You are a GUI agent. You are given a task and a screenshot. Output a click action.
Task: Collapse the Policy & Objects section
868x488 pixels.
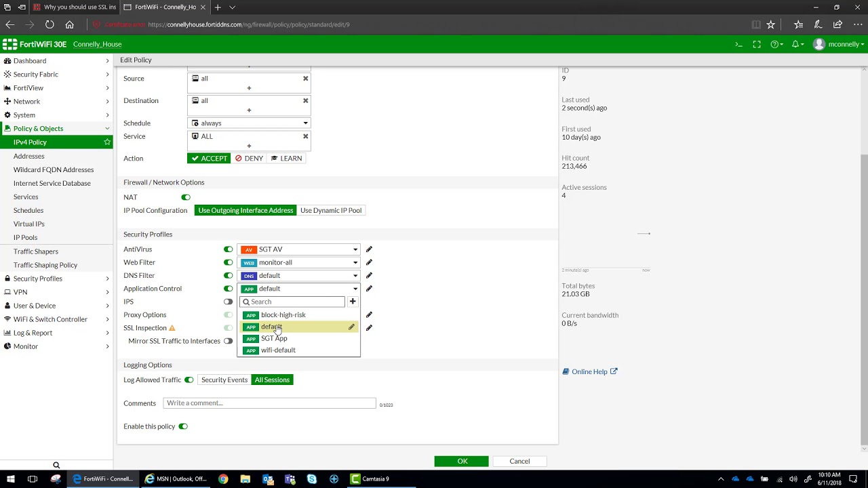[56, 129]
